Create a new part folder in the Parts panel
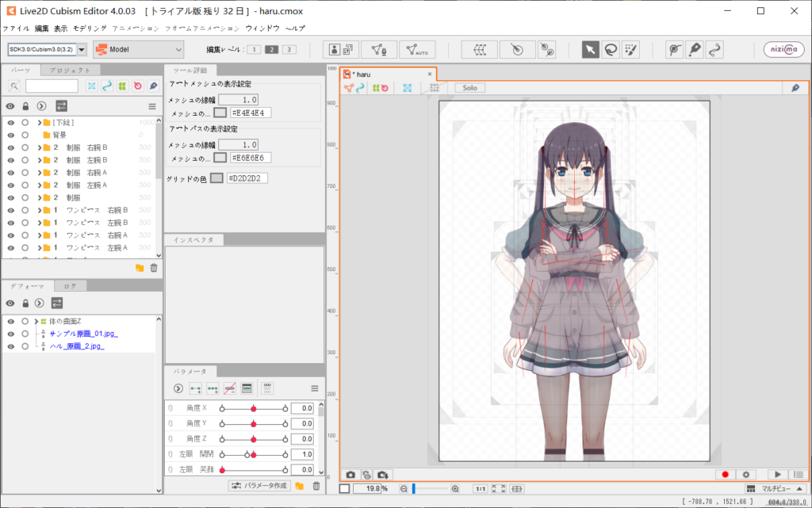812x508 pixels. point(140,267)
